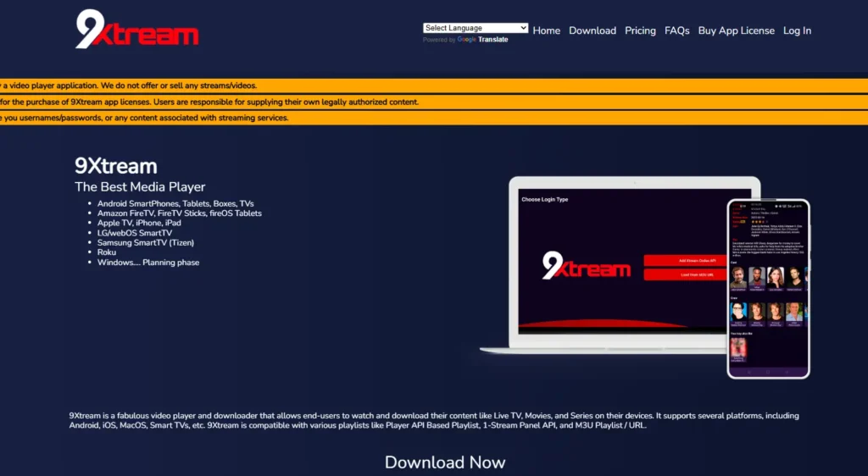Click the banner line about 9Xtream app licenses
The height and width of the screenshot is (476, 868).
pyautogui.click(x=434, y=102)
